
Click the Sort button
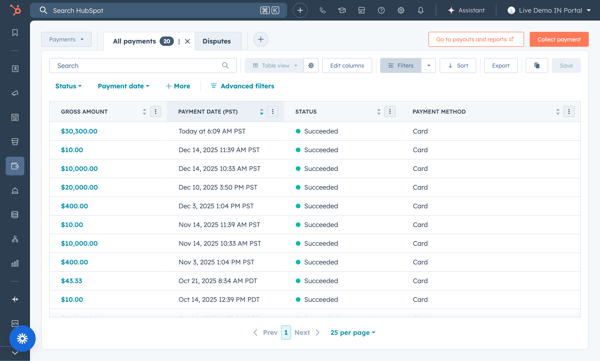click(x=458, y=65)
